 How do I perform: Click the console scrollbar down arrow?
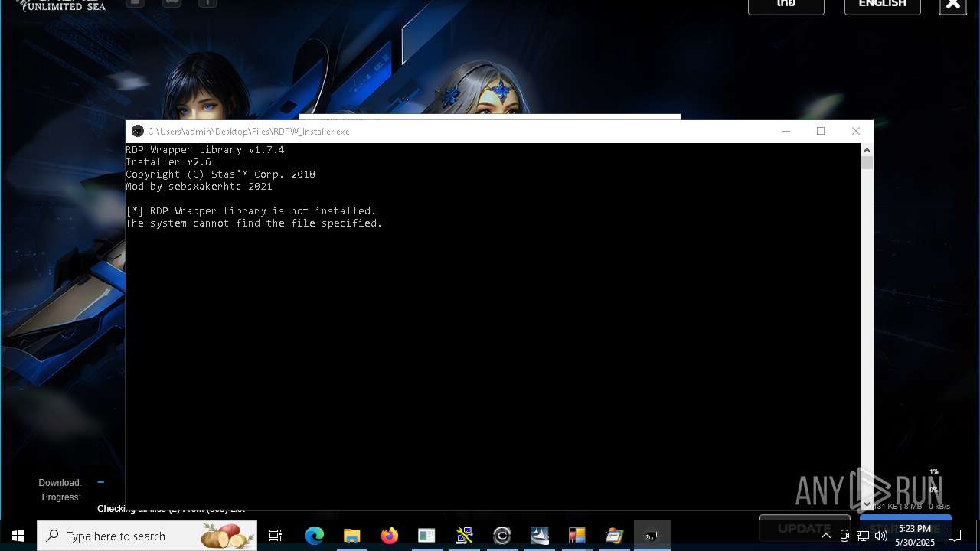(867, 504)
